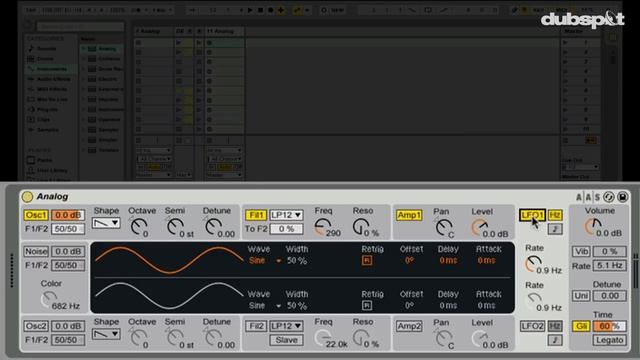Screen dimensions: 640x360
Task: Click Fil2 Freq knob at 22.0k
Action: (323, 338)
